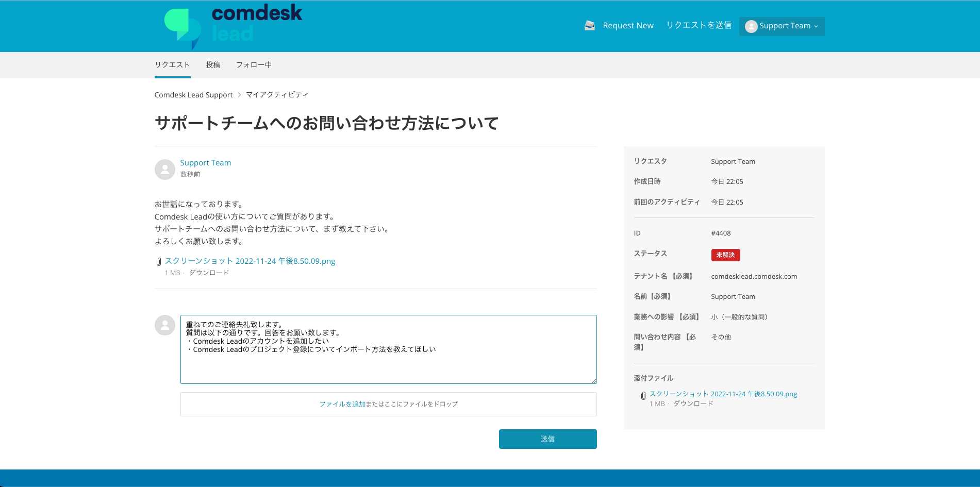Click the avatar beside the reply text box
The image size is (980, 487).
coord(164,325)
